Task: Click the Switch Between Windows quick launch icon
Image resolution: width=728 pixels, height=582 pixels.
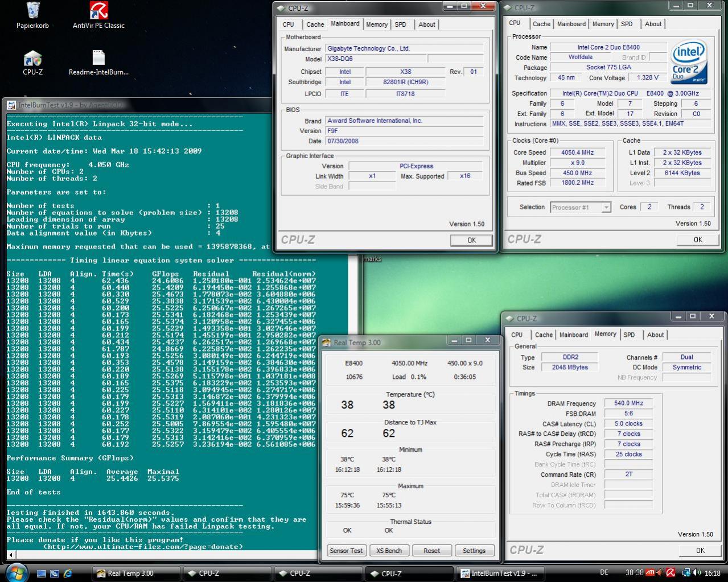Action: pos(55,573)
